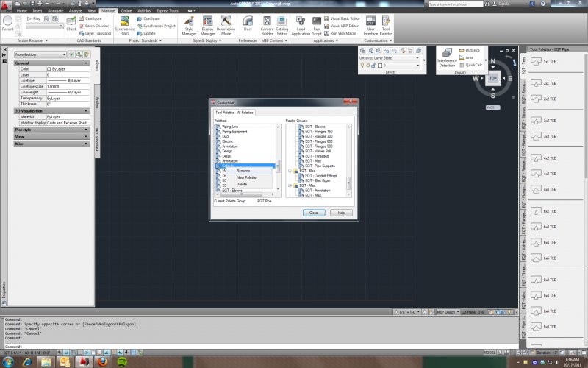This screenshot has width=588, height=368.
Task: Expand the Plot style section
Action: (x=86, y=130)
